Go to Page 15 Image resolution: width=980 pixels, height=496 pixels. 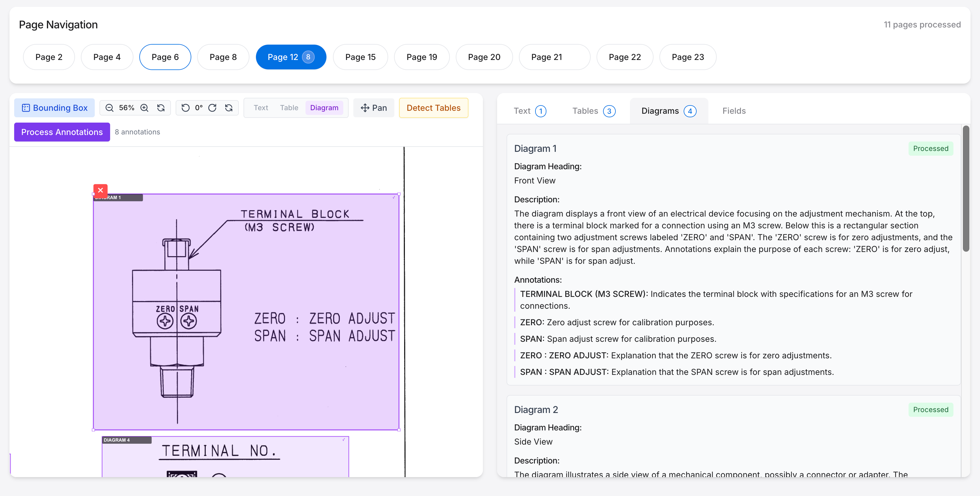(360, 57)
